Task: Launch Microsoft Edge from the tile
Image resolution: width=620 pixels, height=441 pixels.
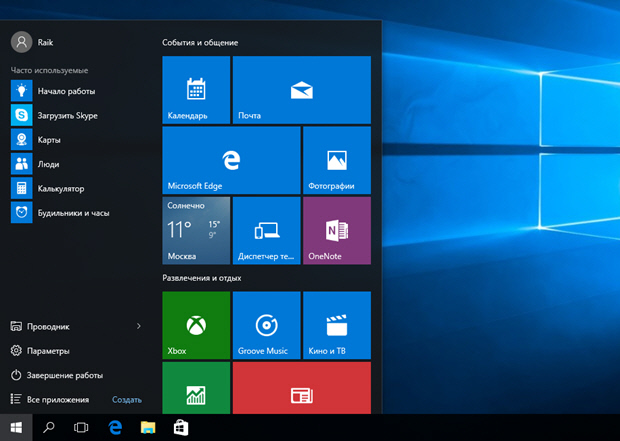Action: pos(231,160)
